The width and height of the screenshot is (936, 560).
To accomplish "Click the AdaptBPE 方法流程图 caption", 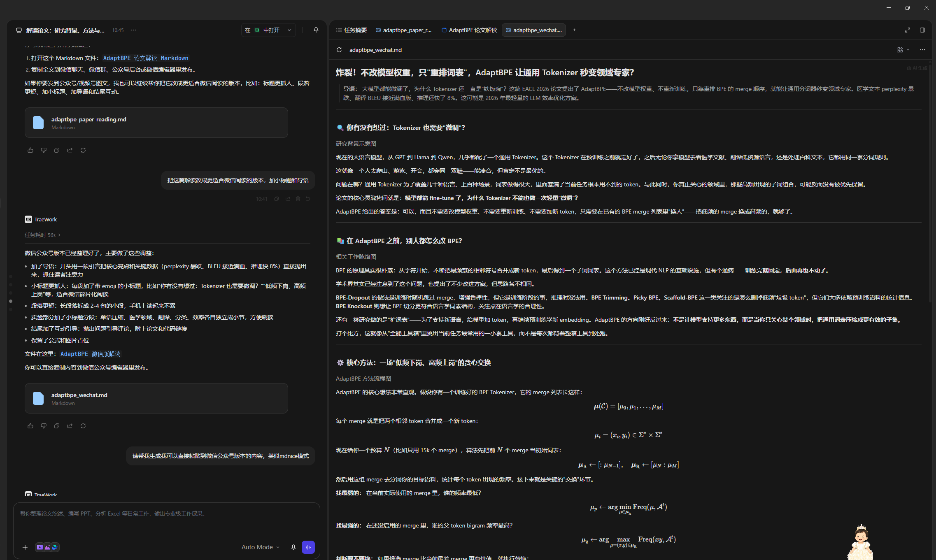I will (x=363, y=379).
